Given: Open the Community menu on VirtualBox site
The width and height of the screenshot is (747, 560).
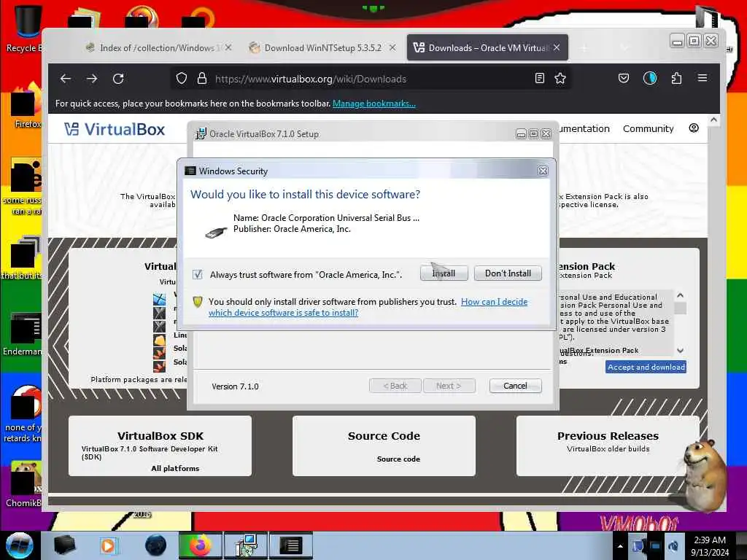Looking at the screenshot, I should 648,128.
